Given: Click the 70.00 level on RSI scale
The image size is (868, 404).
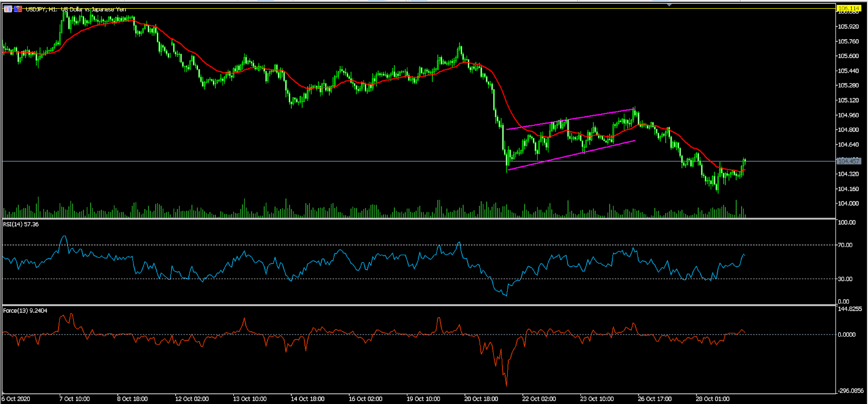Looking at the screenshot, I should pyautogui.click(x=845, y=245).
